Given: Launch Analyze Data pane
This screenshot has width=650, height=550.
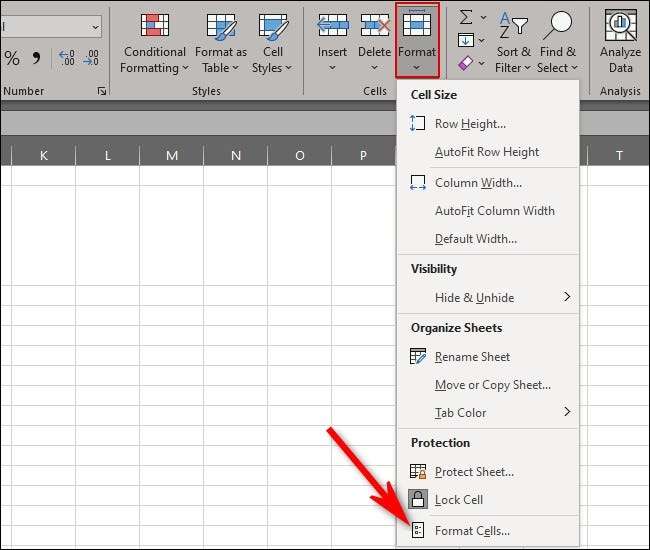Looking at the screenshot, I should pos(621,43).
